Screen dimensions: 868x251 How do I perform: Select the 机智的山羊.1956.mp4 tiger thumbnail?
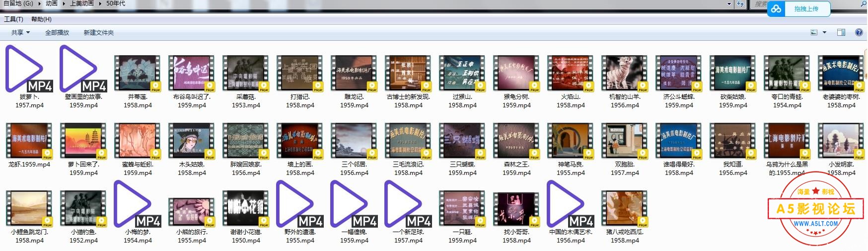(x=625, y=74)
